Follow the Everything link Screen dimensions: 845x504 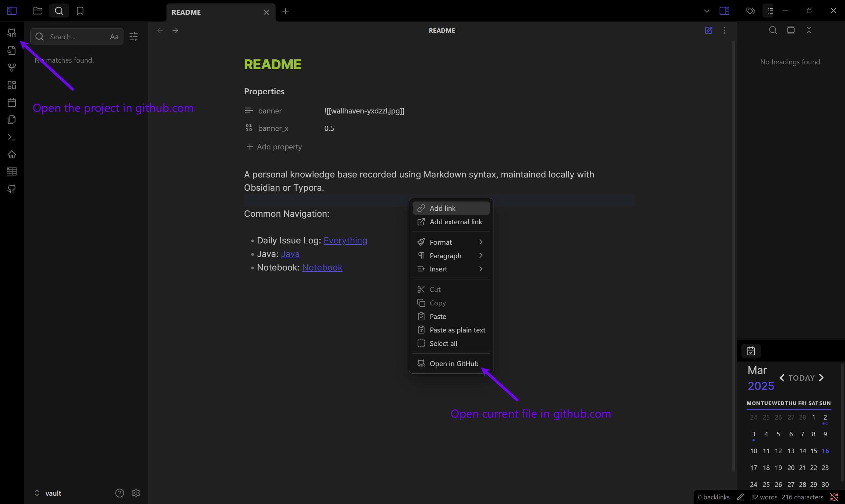345,240
